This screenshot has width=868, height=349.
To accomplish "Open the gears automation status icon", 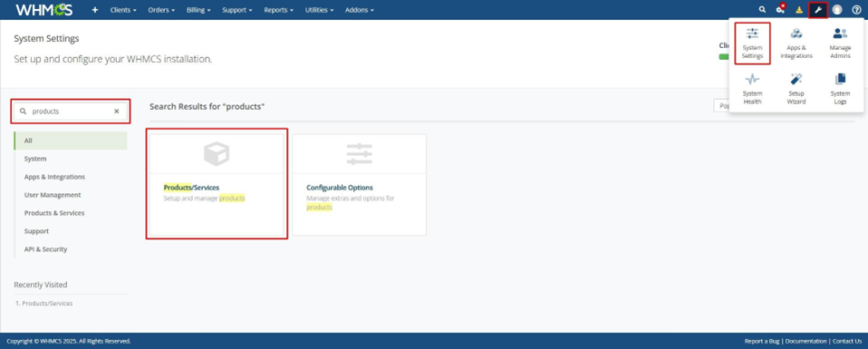I will (780, 9).
